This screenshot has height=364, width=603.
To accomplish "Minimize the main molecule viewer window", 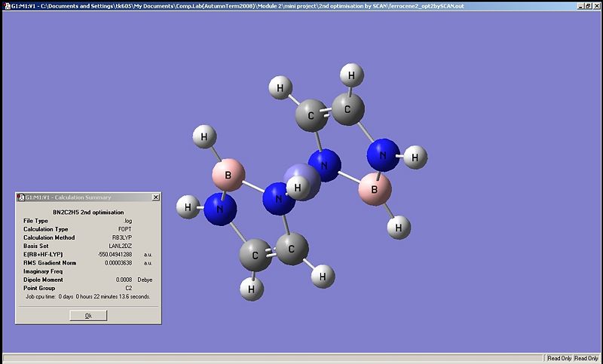I will point(580,6).
